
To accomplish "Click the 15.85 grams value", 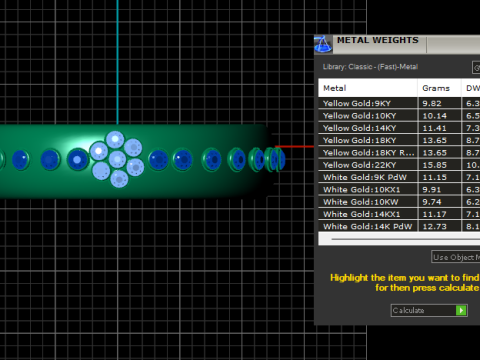I will [x=435, y=165].
